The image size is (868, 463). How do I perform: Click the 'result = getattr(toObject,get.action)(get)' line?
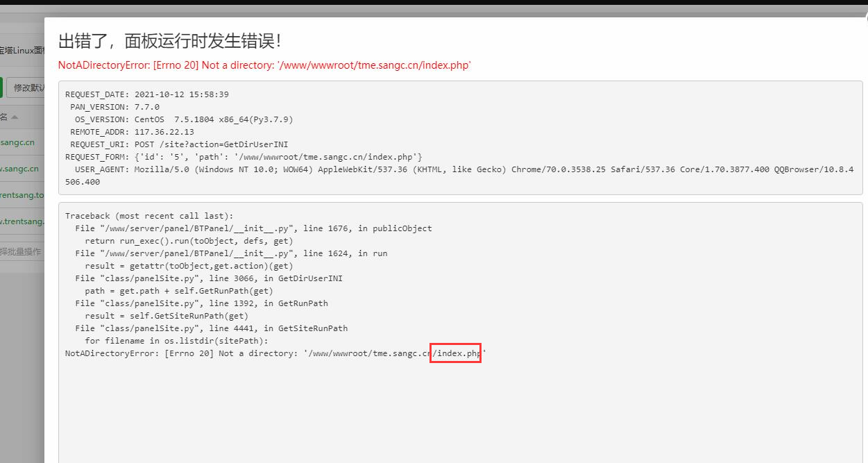(x=189, y=266)
